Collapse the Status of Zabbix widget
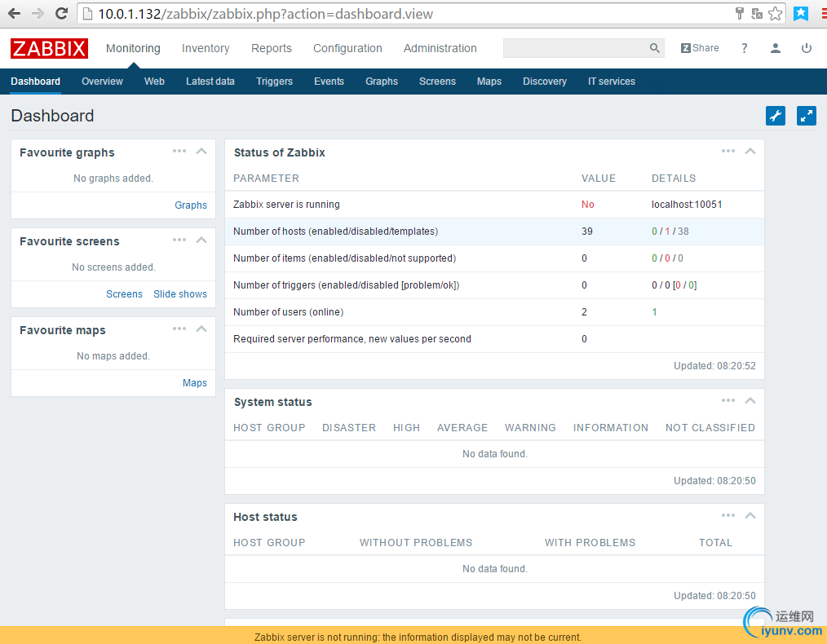The height and width of the screenshot is (644, 827). click(x=750, y=152)
